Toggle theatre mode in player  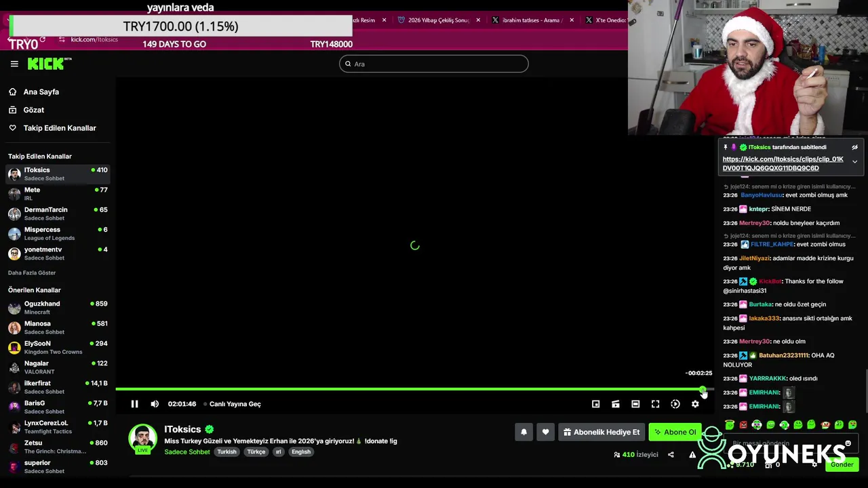(635, 404)
